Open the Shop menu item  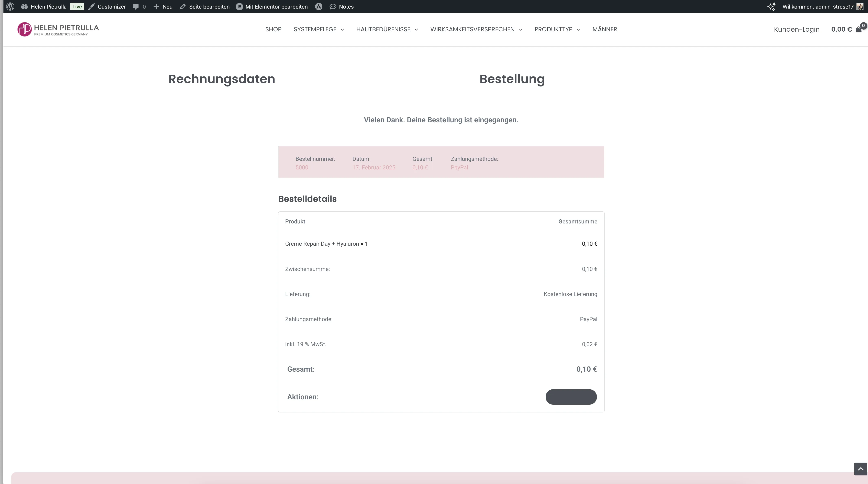point(273,29)
